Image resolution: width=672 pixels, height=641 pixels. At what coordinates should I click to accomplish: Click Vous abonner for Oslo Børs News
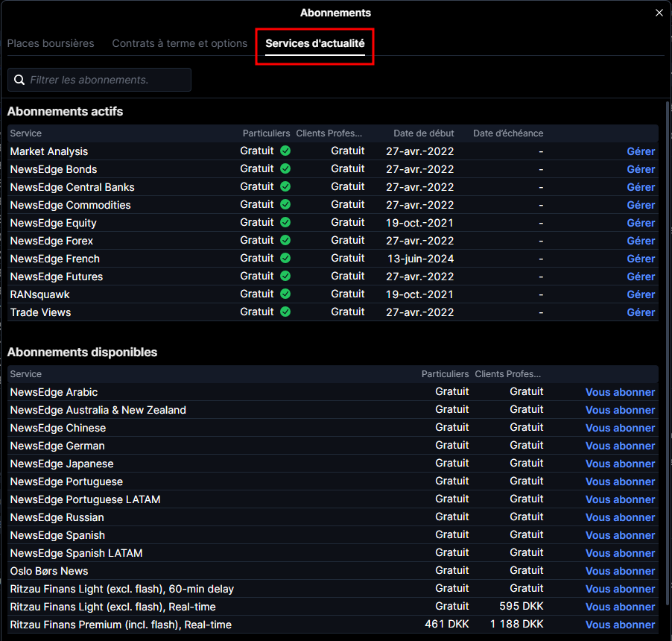tap(620, 571)
